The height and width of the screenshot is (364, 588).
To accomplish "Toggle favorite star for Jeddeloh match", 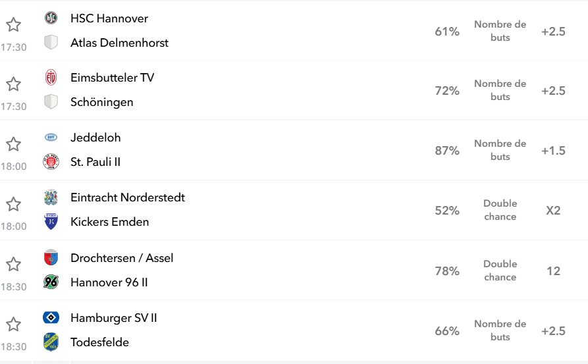I will click(14, 144).
